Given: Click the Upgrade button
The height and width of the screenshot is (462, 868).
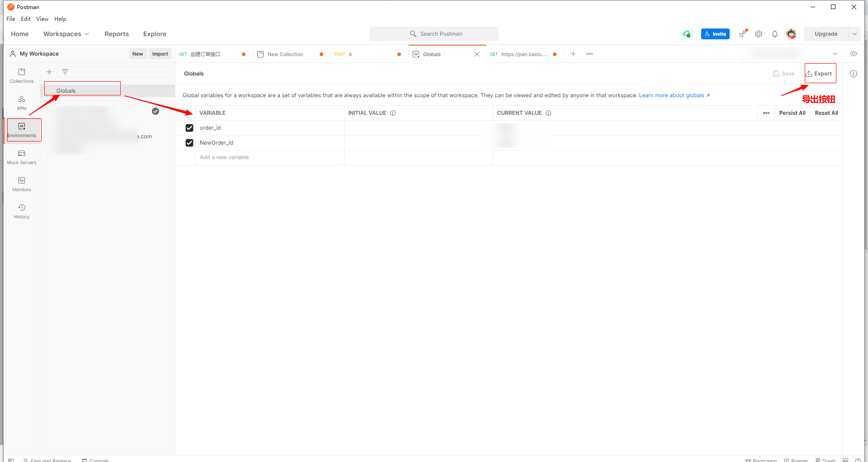Looking at the screenshot, I should click(826, 34).
